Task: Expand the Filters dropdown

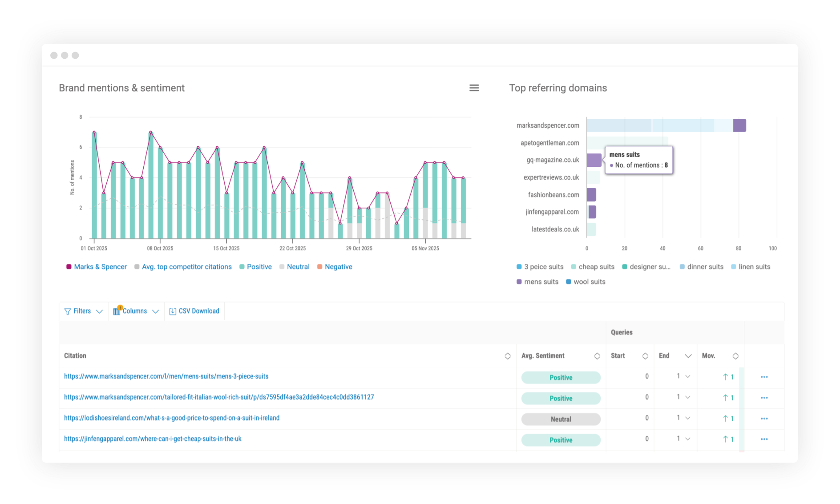Action: (83, 311)
